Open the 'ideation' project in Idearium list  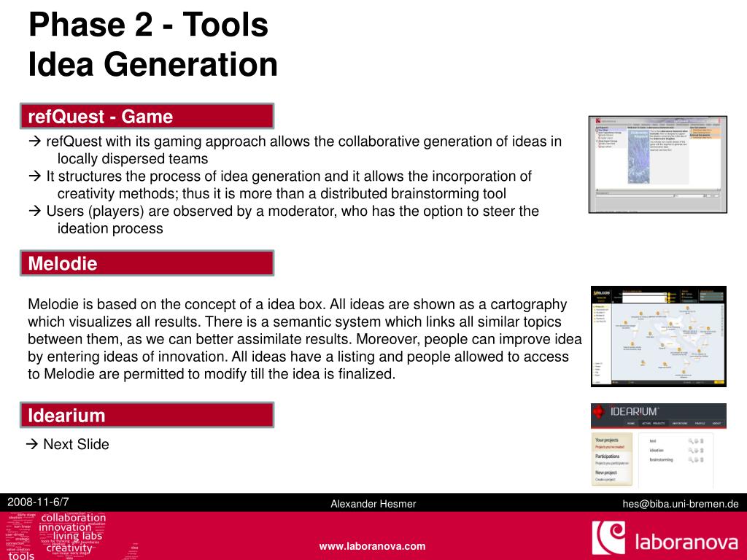[x=657, y=450]
